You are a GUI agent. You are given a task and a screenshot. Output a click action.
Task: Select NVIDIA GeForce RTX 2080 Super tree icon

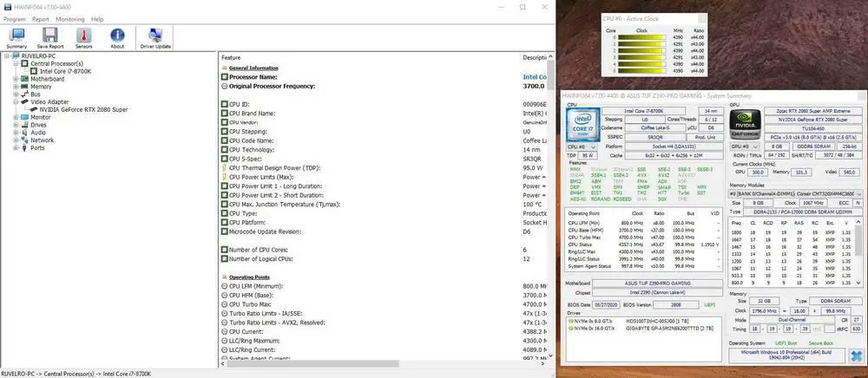click(x=34, y=109)
